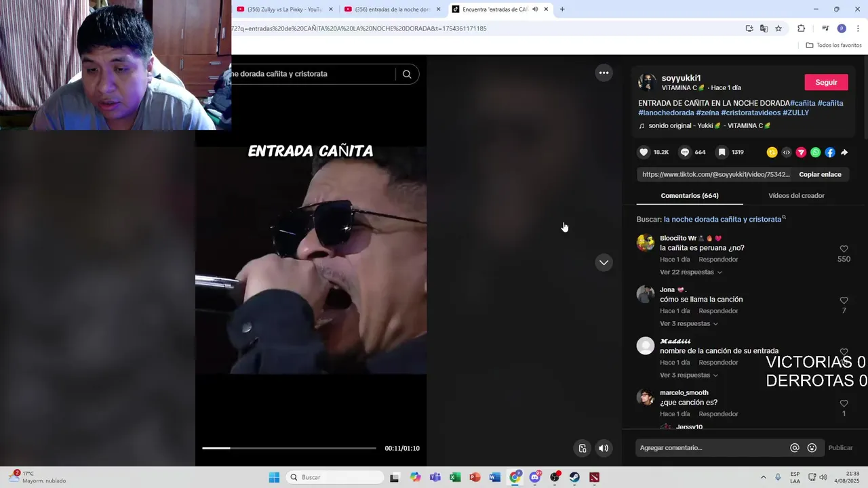Viewport: 868px width, 488px height.
Task: Open the Chrome profile avatar
Action: [x=842, y=28]
